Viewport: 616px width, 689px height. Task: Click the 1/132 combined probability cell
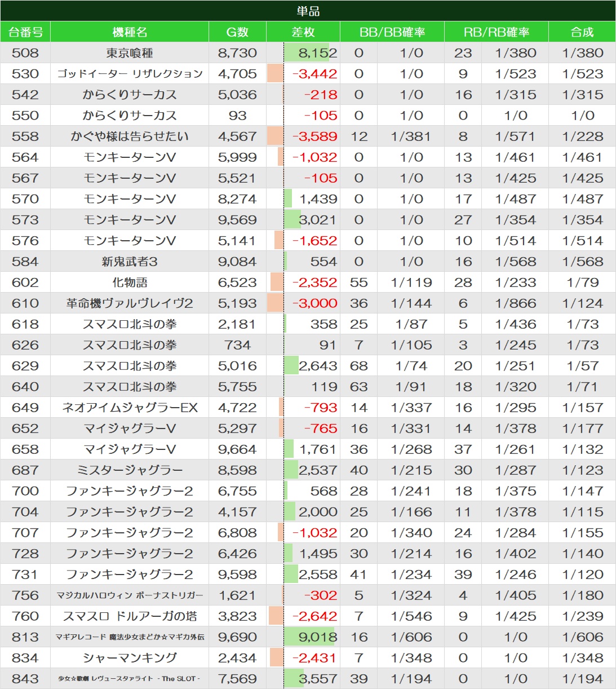pos(582,449)
